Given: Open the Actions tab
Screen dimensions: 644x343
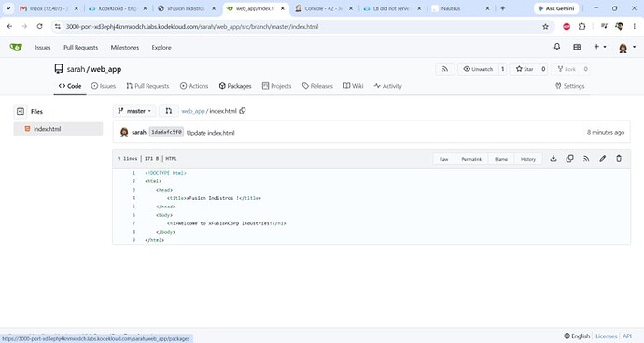Looking at the screenshot, I should click(x=194, y=86).
